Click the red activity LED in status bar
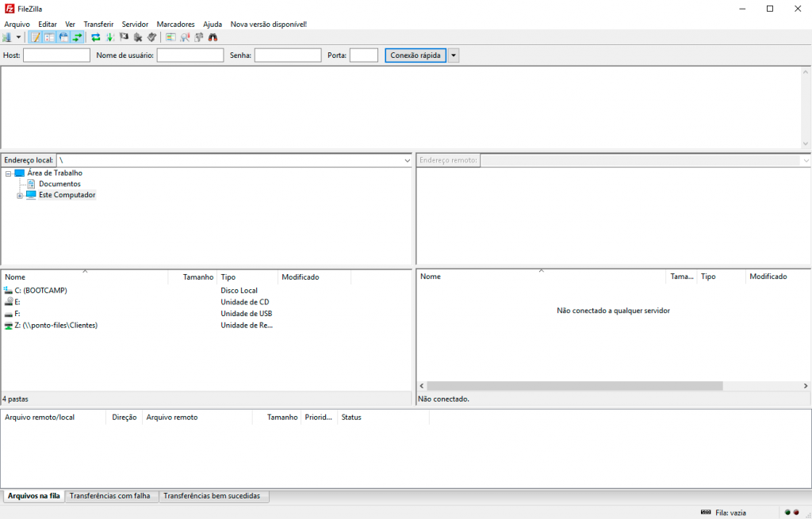 (796, 513)
